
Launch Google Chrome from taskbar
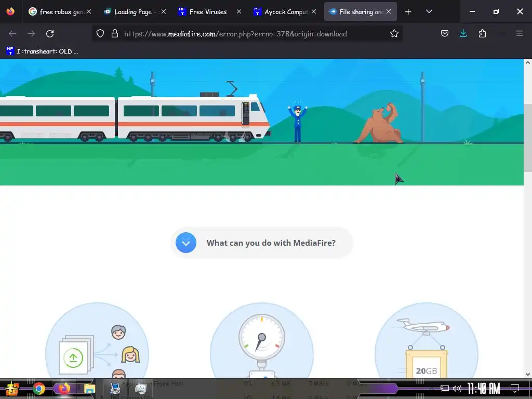pyautogui.click(x=38, y=389)
